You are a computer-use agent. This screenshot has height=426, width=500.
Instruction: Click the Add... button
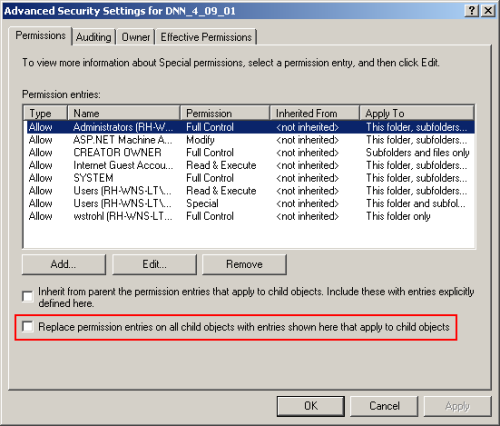point(64,264)
